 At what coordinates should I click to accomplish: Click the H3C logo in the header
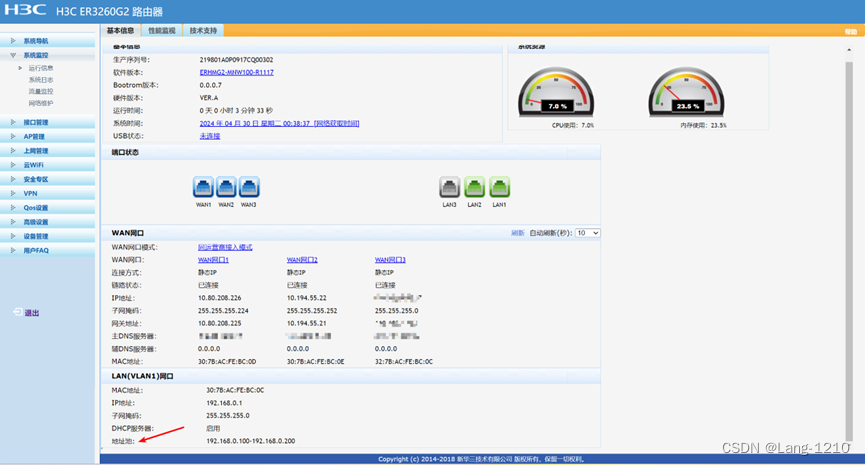25,10
